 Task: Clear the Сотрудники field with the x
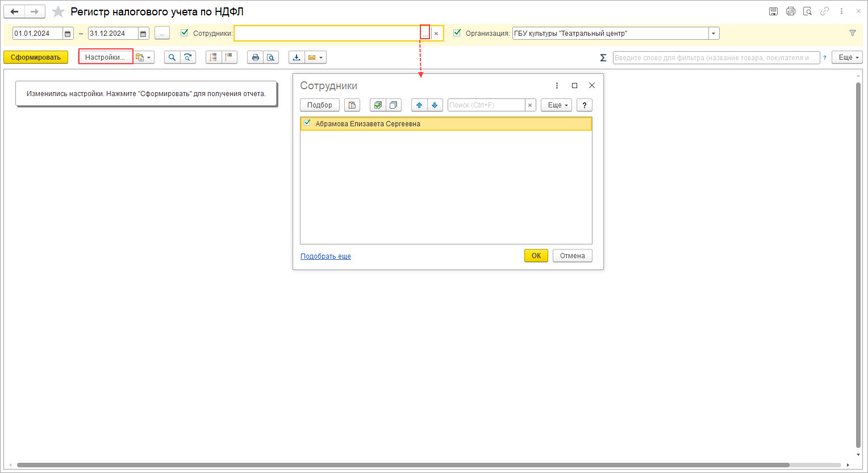(x=436, y=34)
